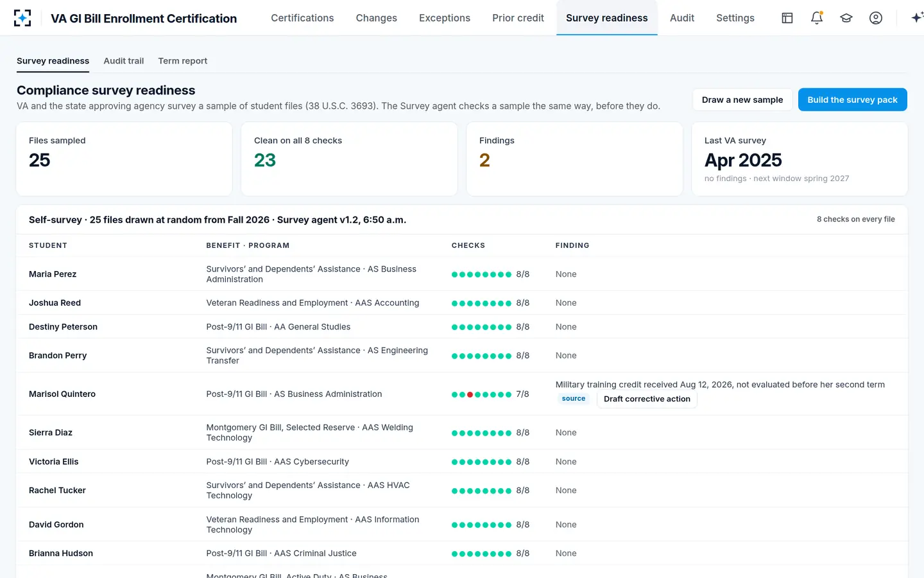Click the Clean on all 8 checks card

click(349, 159)
